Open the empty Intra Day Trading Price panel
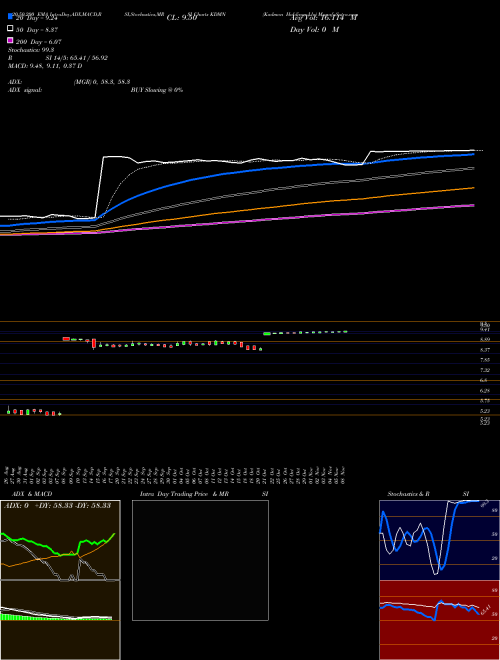The height and width of the screenshot is (660, 500). (x=200, y=560)
